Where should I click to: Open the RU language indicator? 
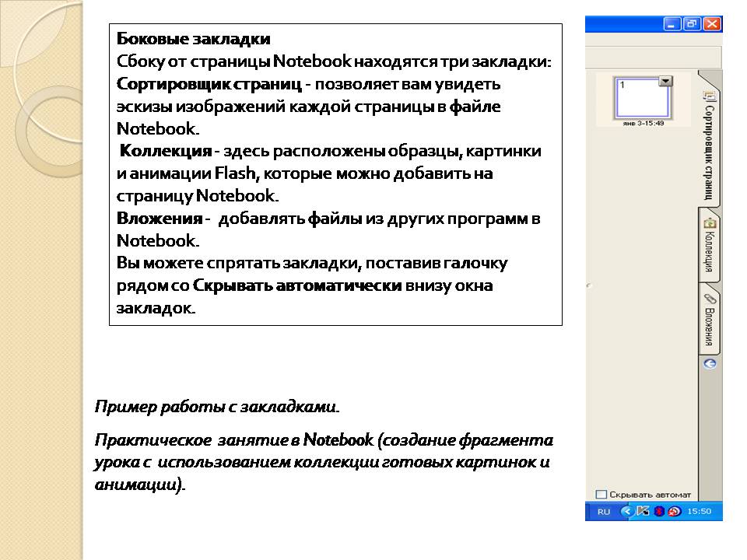coord(604,512)
